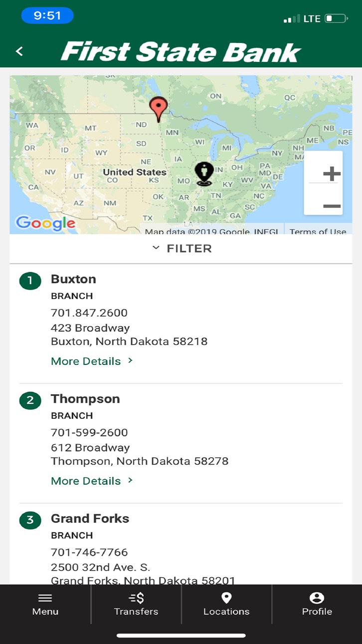Tap the green number 2 badge for Thompson

coord(30,400)
